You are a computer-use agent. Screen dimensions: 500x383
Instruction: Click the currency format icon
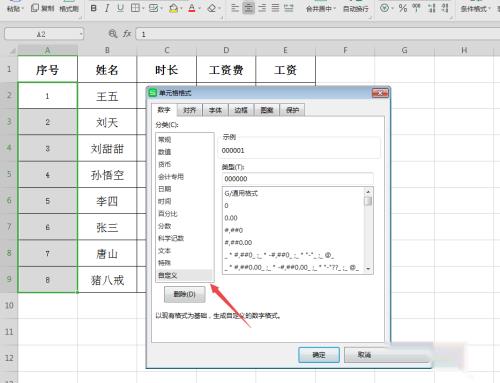point(384,8)
